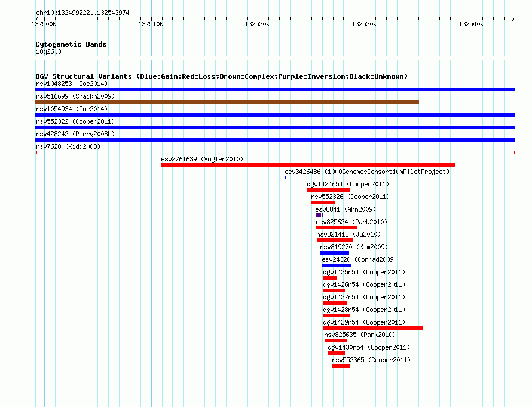
Task: Click the nsv1048253 (Coe2014) blue gain bar
Action: 275,90
